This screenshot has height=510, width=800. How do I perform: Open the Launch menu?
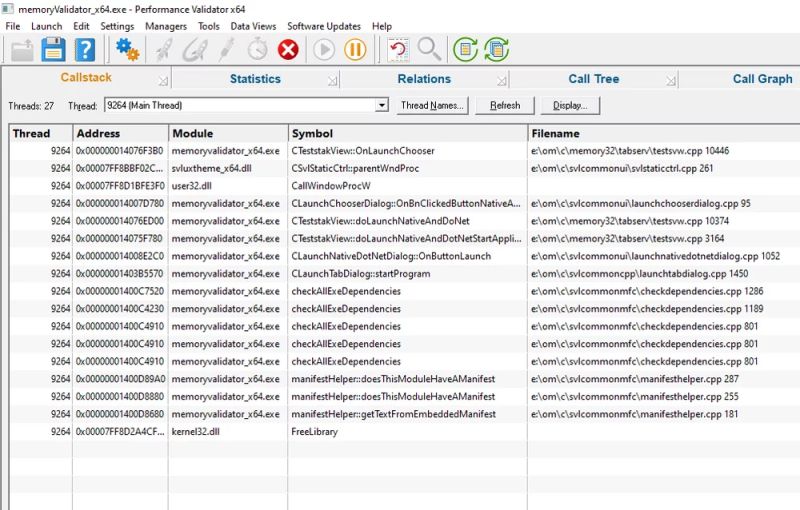(46, 26)
